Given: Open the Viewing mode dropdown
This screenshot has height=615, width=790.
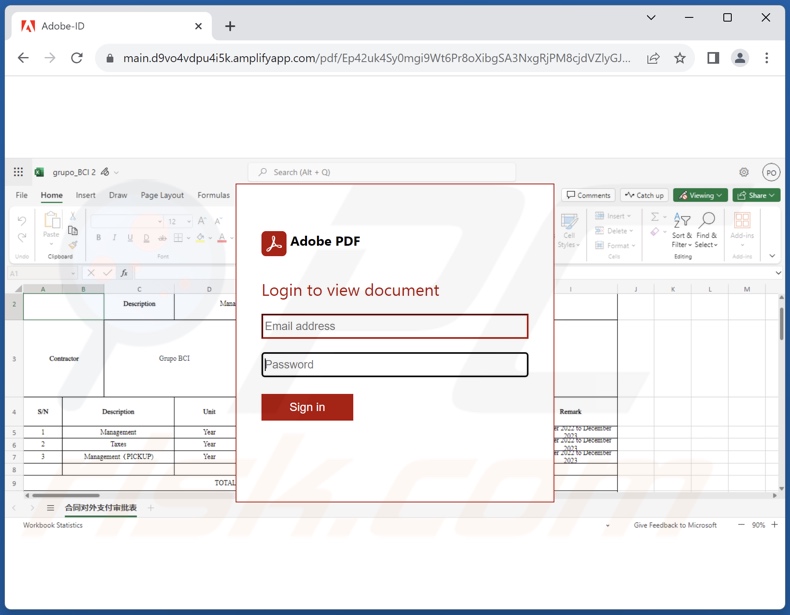Looking at the screenshot, I should [x=700, y=195].
